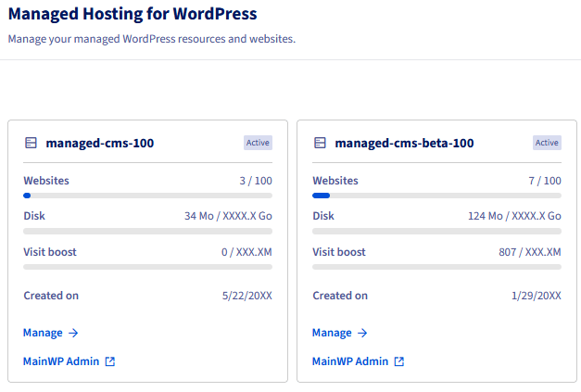Viewport: 581px width, 392px height.
Task: Click the server icon beside managed-cms-beta-100
Action: click(320, 143)
